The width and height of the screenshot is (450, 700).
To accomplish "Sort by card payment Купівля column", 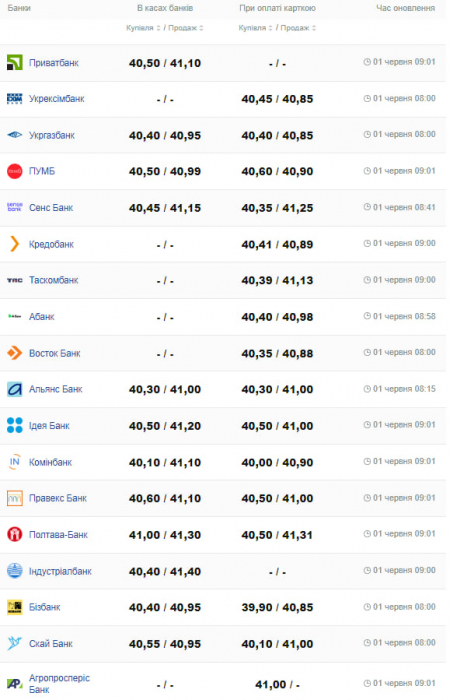I will tap(255, 28).
